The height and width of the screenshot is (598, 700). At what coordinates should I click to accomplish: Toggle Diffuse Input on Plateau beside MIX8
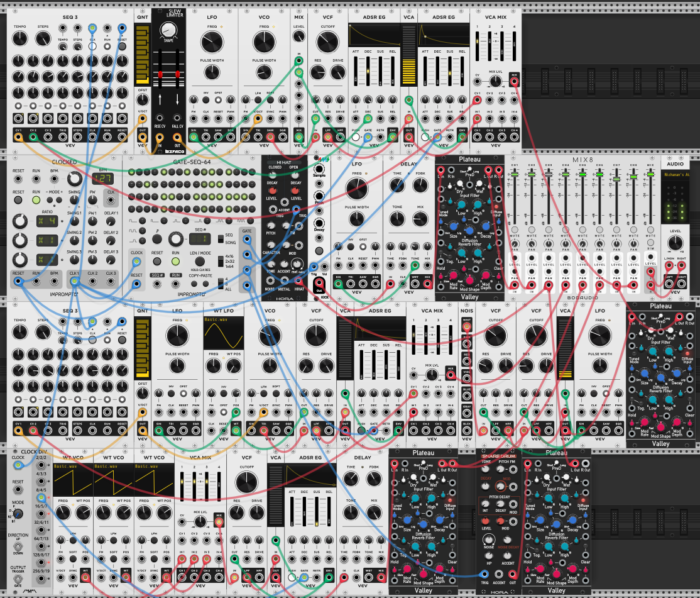click(x=497, y=207)
